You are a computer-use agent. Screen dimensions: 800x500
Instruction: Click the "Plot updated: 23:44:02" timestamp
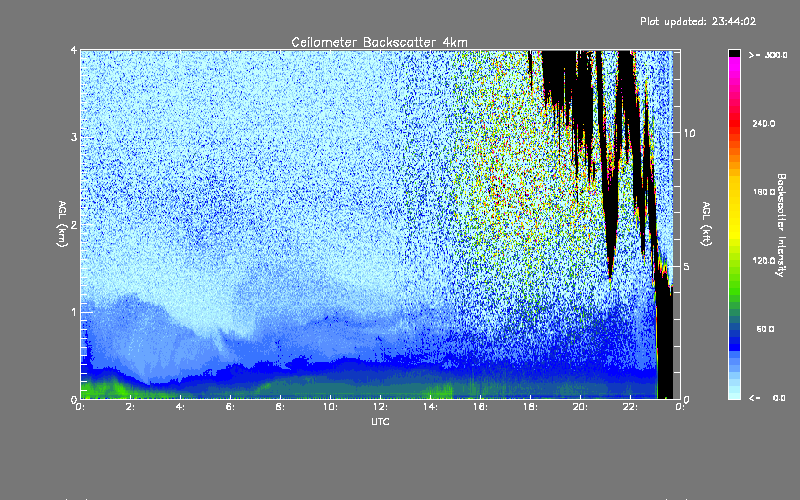698,21
